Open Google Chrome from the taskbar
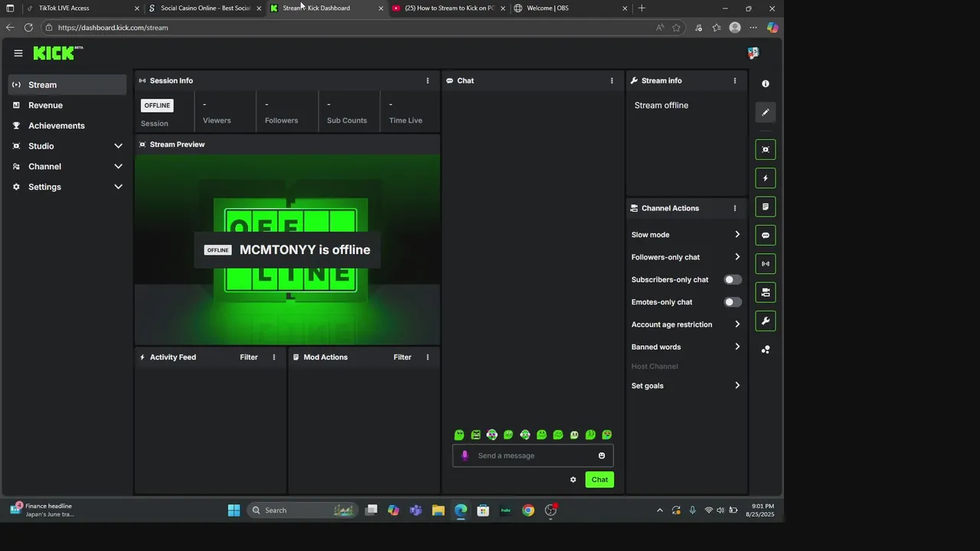This screenshot has height=551, width=980. [x=528, y=510]
